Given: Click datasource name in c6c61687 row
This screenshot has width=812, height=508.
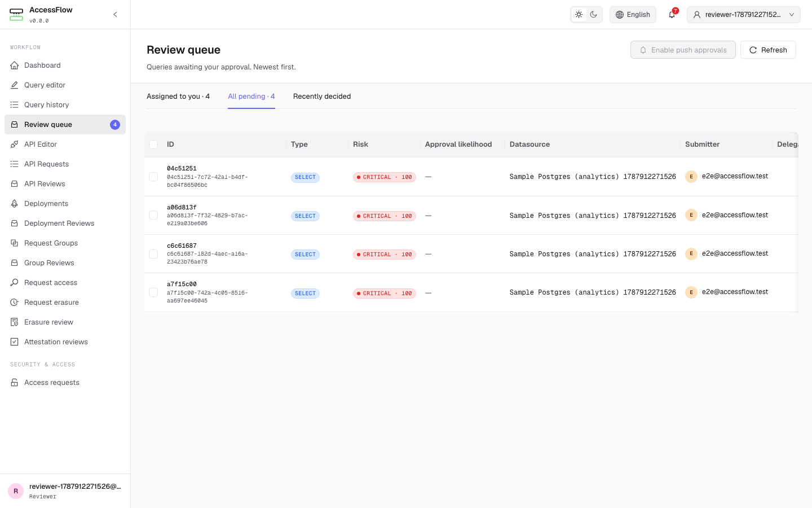Looking at the screenshot, I should tap(593, 254).
